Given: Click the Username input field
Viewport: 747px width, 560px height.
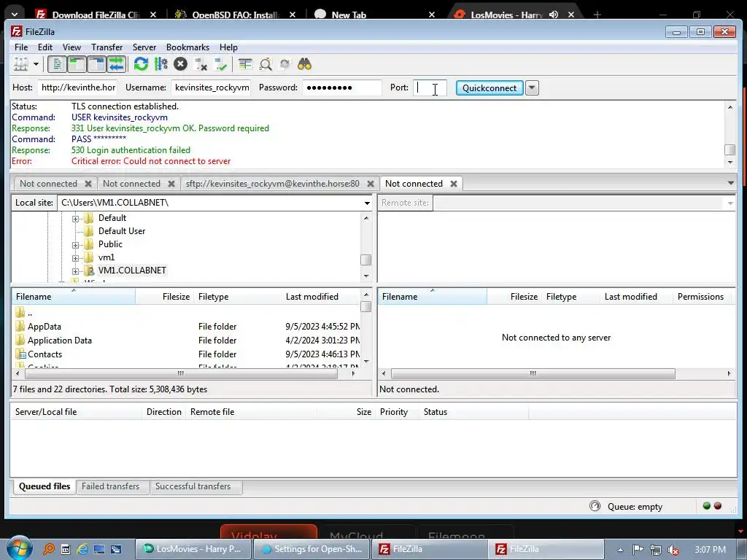Looking at the screenshot, I should (211, 87).
